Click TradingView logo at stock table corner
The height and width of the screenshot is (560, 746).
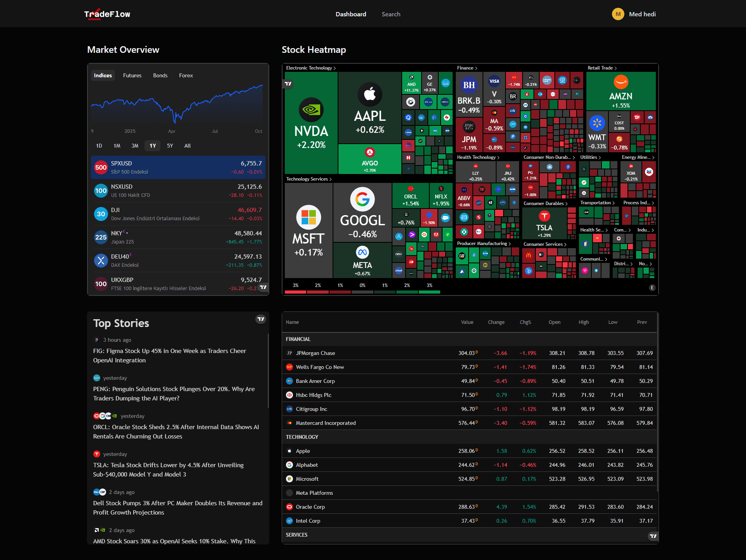(653, 536)
